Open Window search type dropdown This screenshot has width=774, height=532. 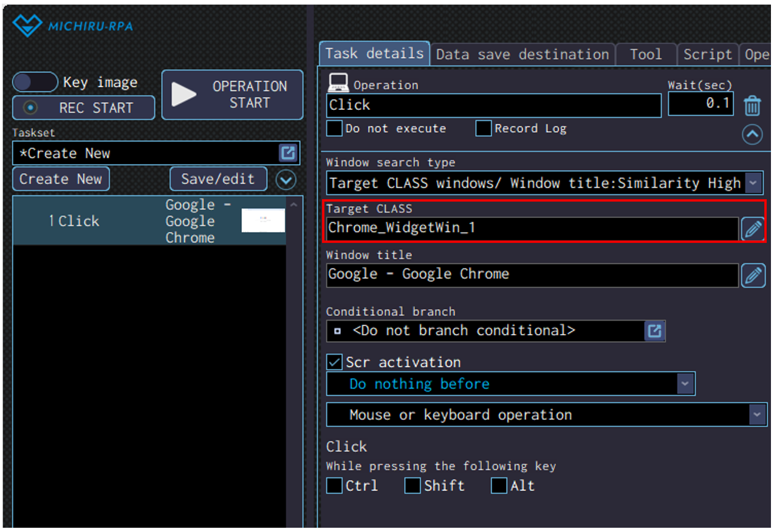(753, 183)
